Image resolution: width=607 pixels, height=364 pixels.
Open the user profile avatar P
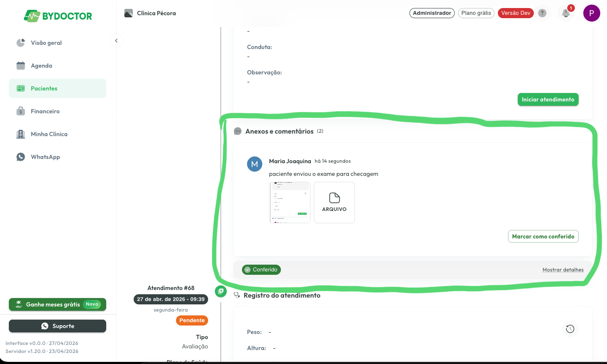[x=592, y=13]
